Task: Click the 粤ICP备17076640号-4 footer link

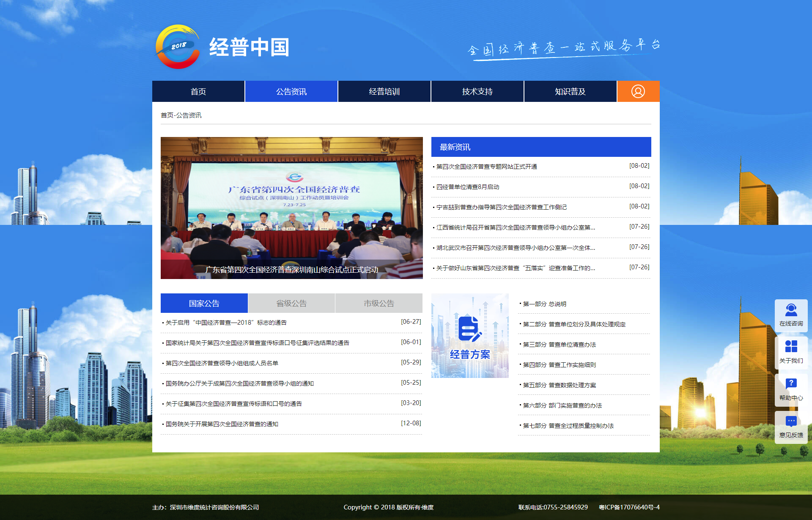Action: pos(629,507)
